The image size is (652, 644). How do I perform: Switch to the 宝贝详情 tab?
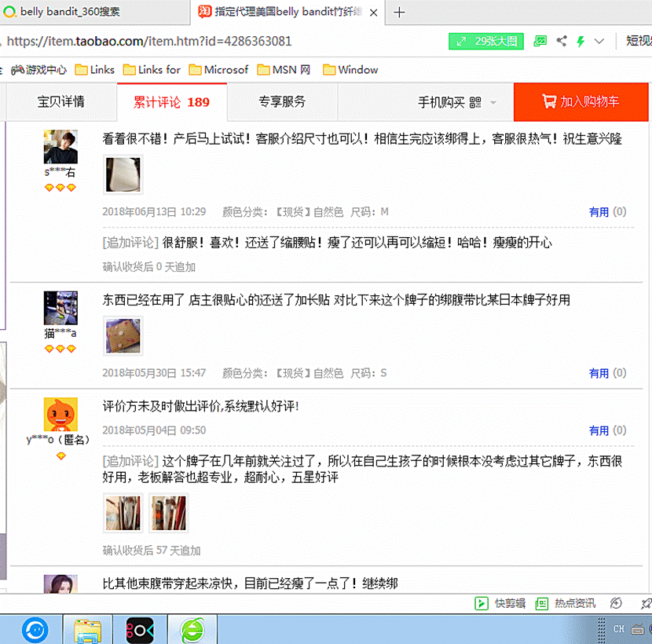pos(60,102)
